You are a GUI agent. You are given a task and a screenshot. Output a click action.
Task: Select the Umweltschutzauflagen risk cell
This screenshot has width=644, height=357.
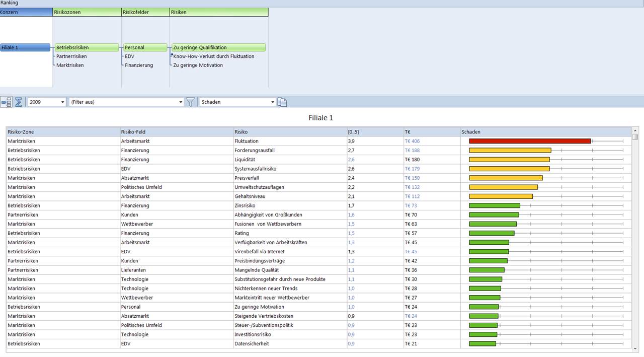[290, 187]
